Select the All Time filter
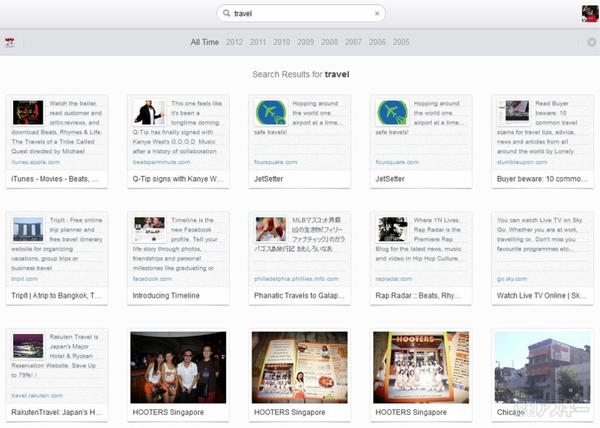This screenshot has height=428, width=600. [x=205, y=42]
